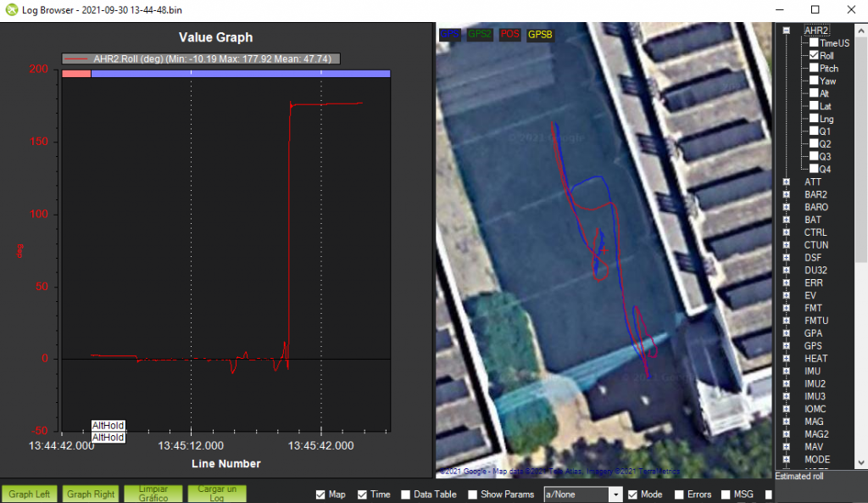
Task: Click the tree panel scroll down arrow
Action: click(860, 462)
